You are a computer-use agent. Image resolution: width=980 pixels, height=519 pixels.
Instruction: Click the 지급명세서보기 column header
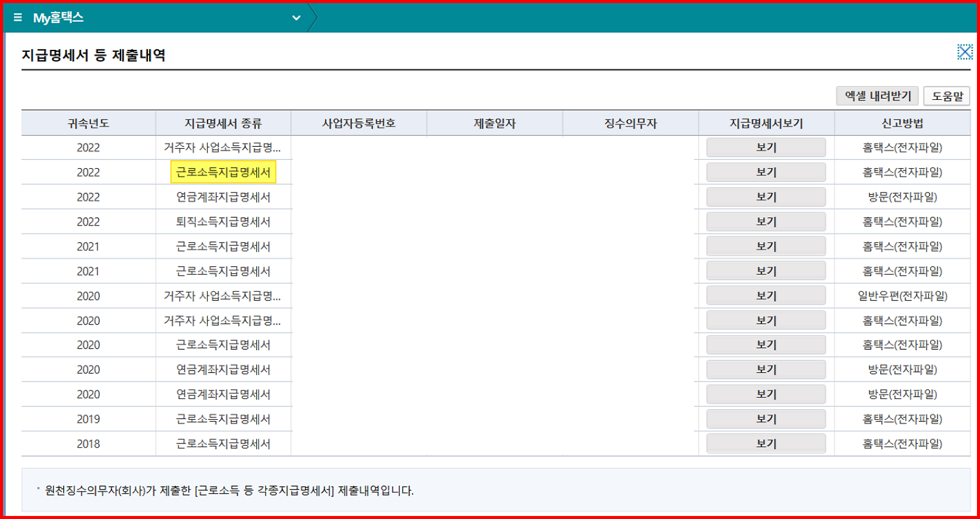tap(766, 123)
